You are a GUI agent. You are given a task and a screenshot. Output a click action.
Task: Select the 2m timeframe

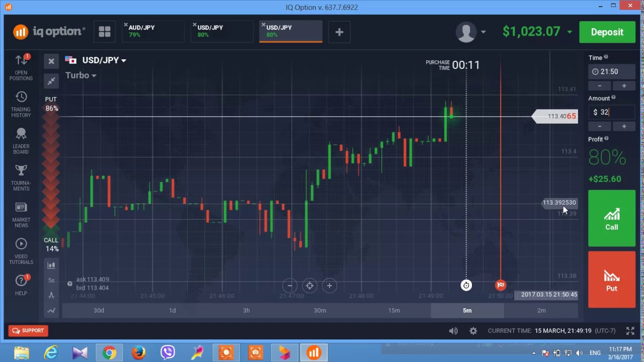[x=541, y=311]
